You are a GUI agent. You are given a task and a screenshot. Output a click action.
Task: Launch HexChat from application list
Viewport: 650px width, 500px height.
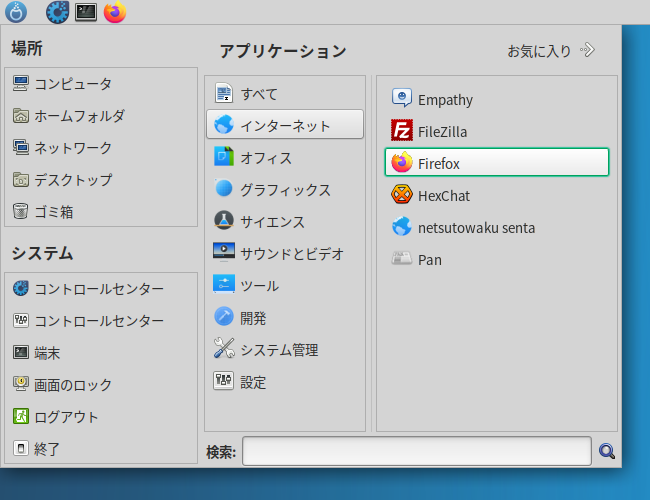[497, 195]
